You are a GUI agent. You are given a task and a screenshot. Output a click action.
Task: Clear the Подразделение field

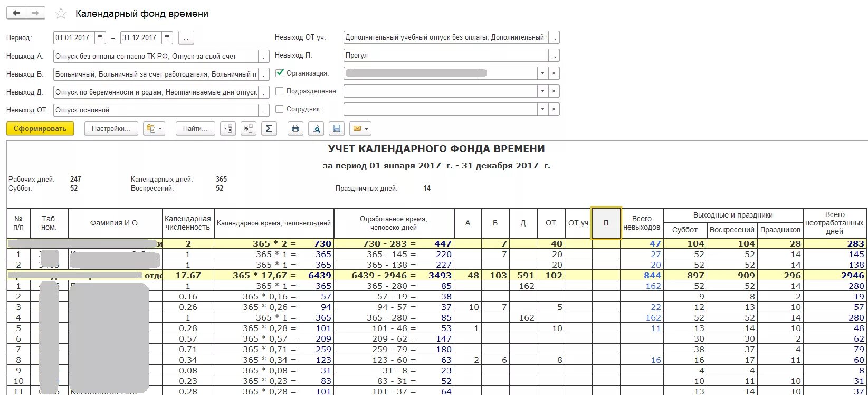click(x=554, y=91)
